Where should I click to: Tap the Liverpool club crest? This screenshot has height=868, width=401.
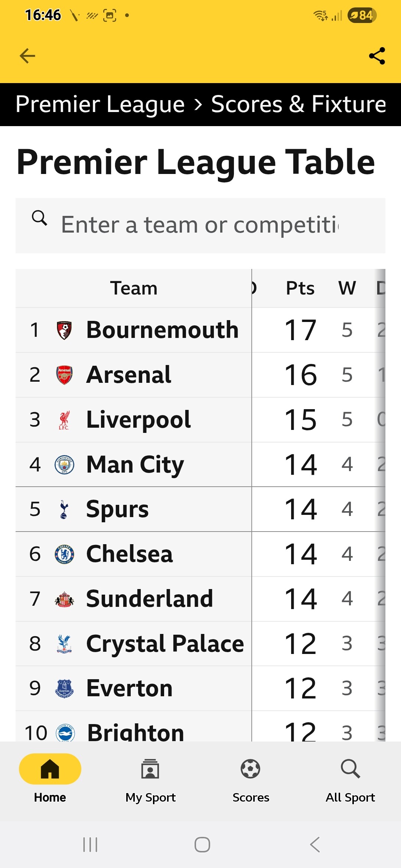click(x=64, y=420)
